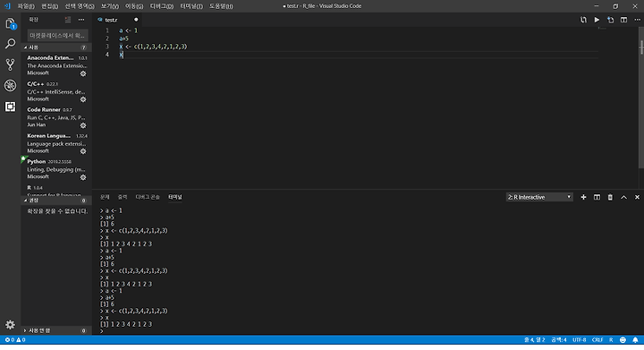644x350 pixels.
Task: Kill the terminal with trash icon
Action: pos(610,197)
